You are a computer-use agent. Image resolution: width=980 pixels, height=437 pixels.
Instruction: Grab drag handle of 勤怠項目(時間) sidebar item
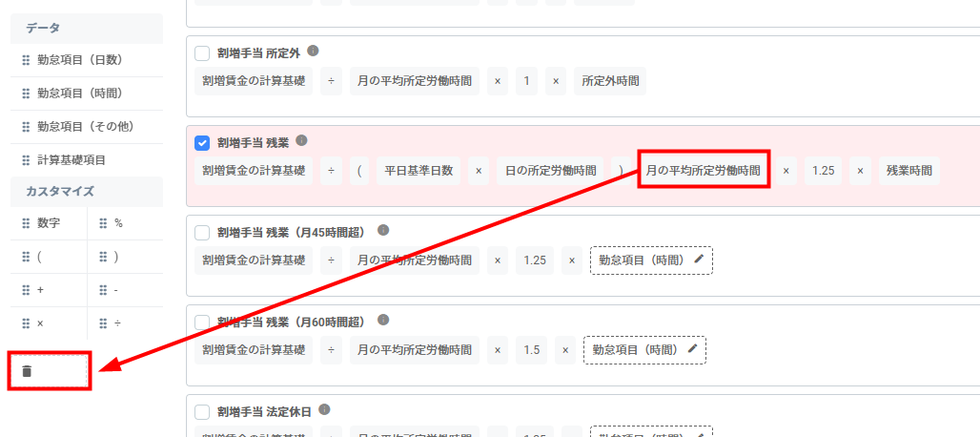27,94
